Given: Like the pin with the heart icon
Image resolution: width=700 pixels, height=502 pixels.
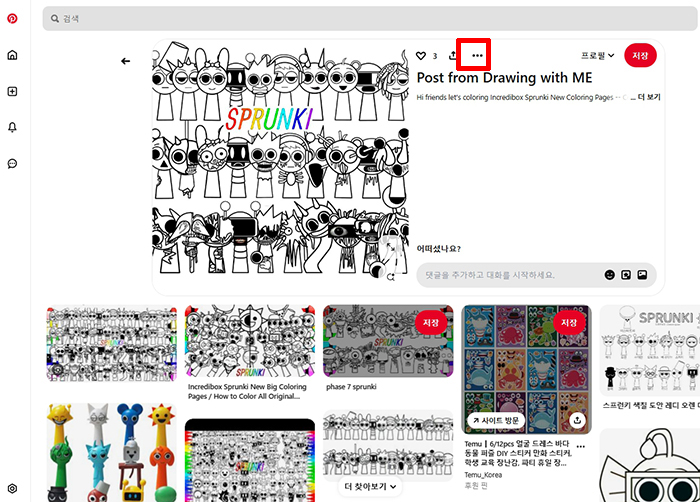Looking at the screenshot, I should tap(421, 55).
